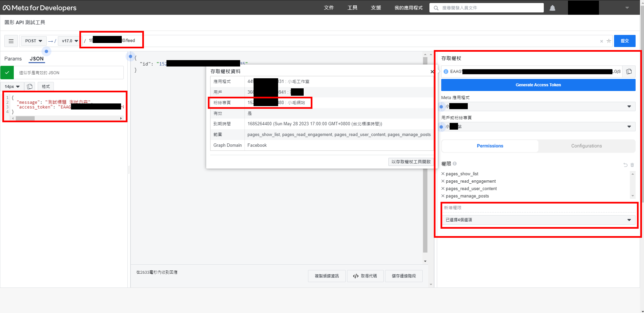Expand the user or page selector dropdown
Viewport: 644px width, 313px height.
click(538, 127)
